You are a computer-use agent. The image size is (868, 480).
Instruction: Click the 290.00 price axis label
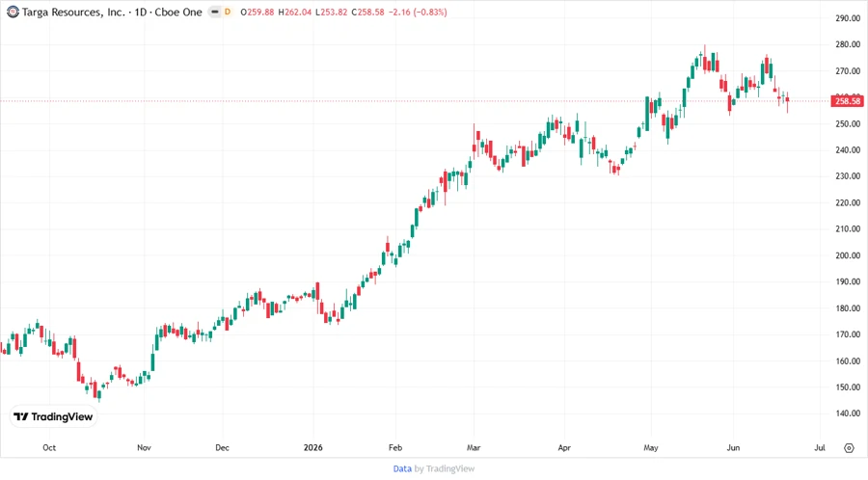[848, 18]
